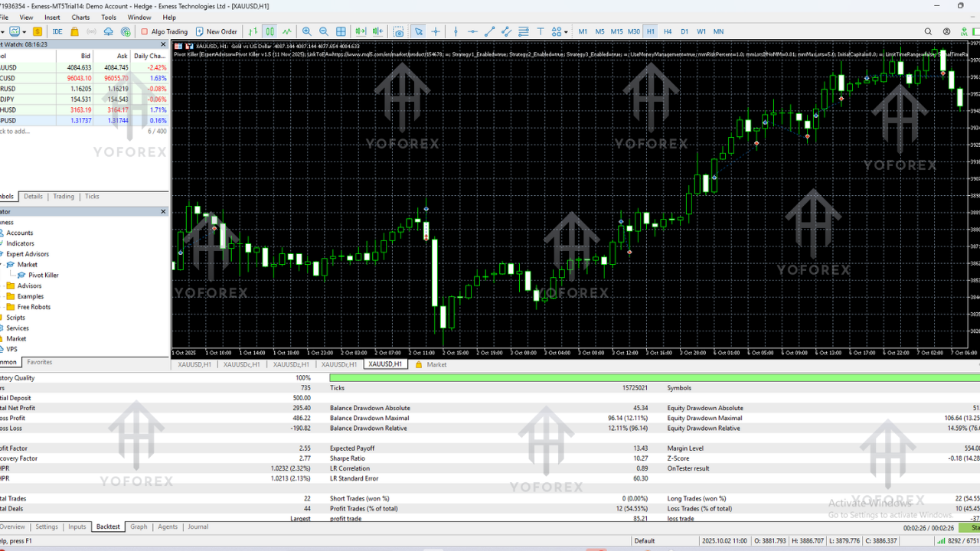Click the Zoom Out magnifier icon
The image size is (980, 551).
point(323,31)
